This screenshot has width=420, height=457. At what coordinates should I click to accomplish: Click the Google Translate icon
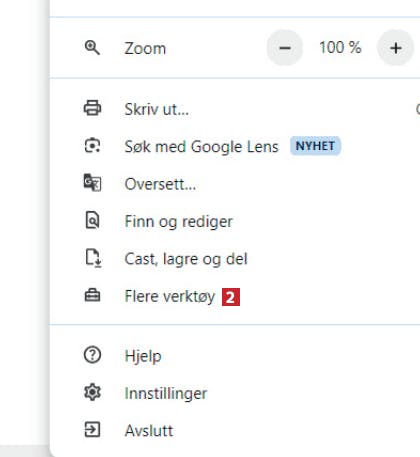pos(92,183)
